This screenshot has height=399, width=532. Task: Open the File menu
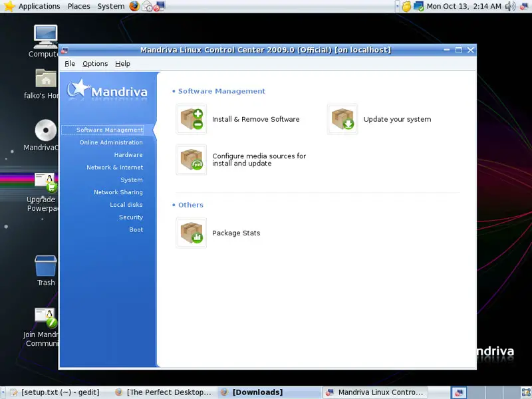[x=70, y=64]
